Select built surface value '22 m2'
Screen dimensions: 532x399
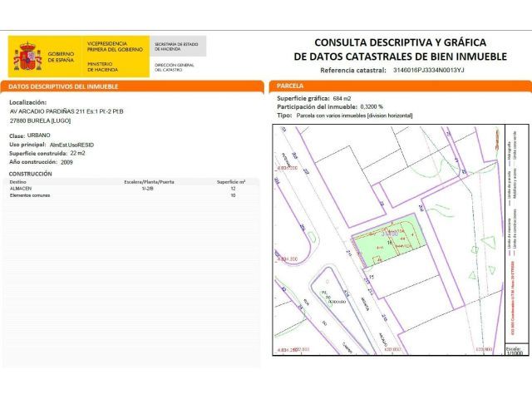pos(77,153)
